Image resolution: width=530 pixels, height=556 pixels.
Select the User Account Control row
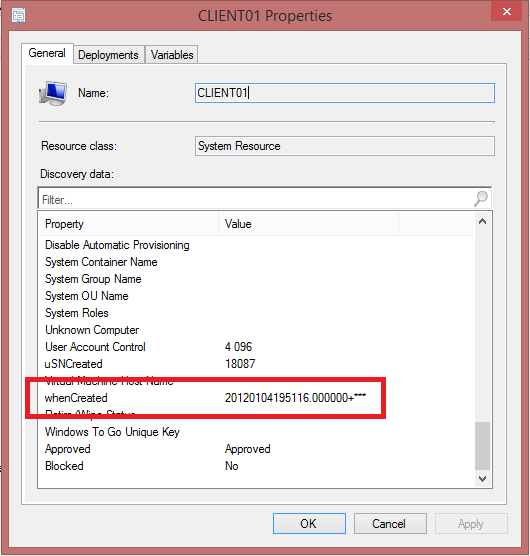[256, 347]
